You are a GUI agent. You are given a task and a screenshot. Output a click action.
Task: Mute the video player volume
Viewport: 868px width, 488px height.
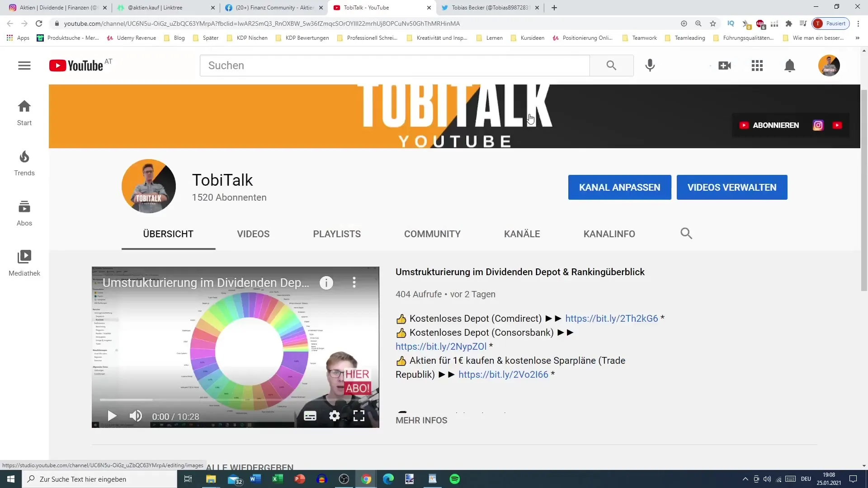[x=135, y=416]
